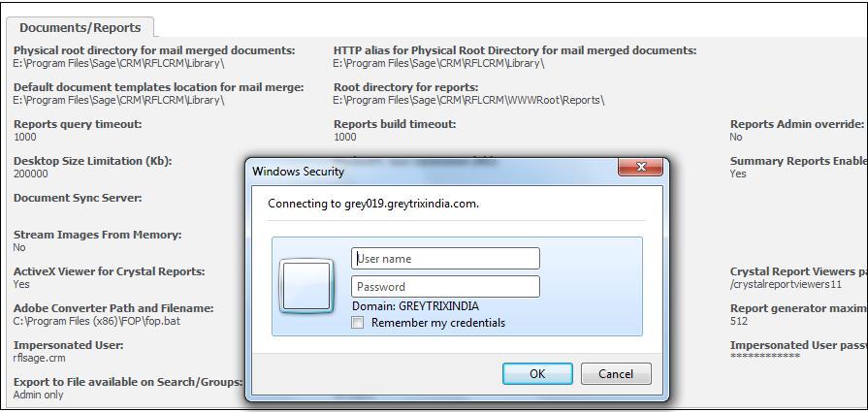Cancel the credentials prompt
868x412 pixels.
click(x=616, y=374)
